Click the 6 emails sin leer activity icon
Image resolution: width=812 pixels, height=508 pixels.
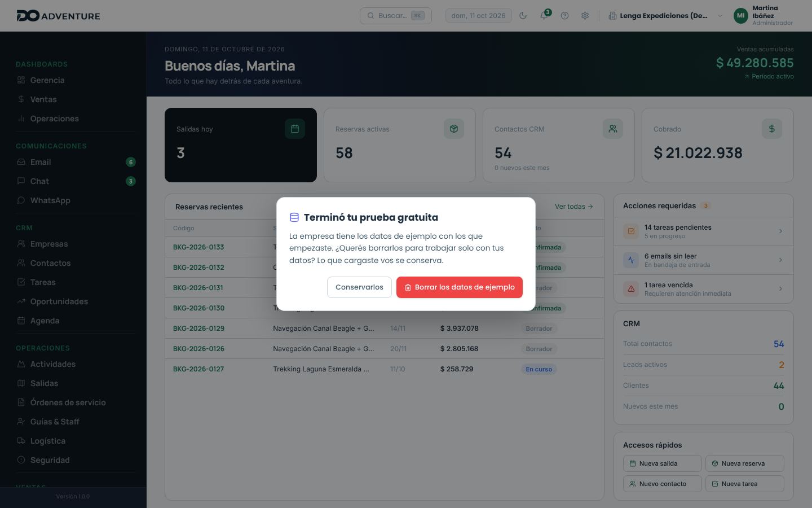[631, 260]
